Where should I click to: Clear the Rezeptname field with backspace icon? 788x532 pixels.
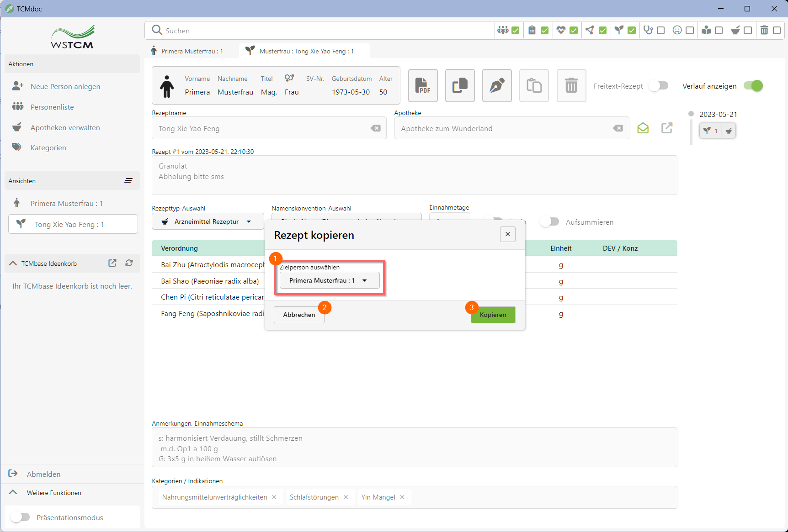point(375,128)
